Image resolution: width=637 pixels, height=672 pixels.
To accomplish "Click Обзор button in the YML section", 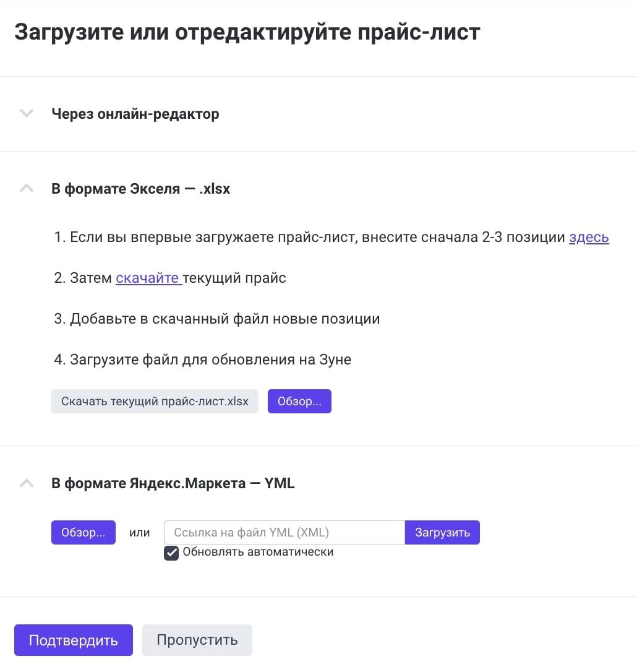I will point(83,532).
